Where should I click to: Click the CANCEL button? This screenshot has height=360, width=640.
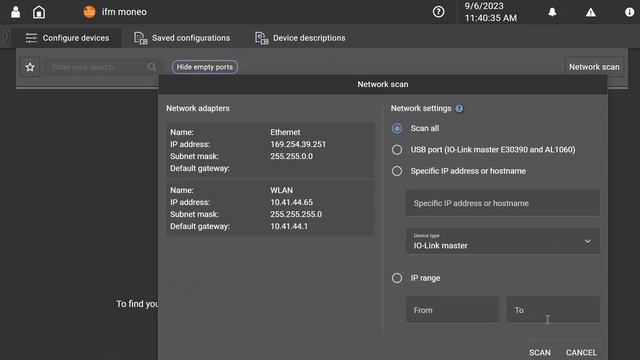581,352
